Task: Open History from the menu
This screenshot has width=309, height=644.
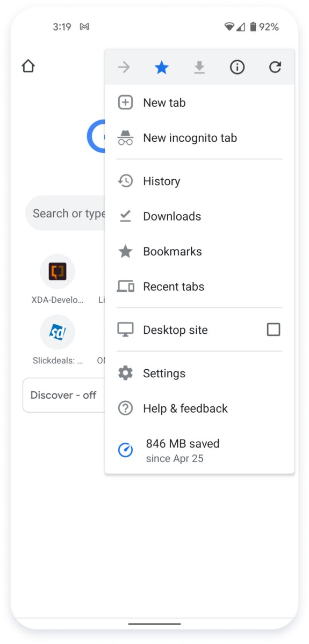Action: coord(199,181)
